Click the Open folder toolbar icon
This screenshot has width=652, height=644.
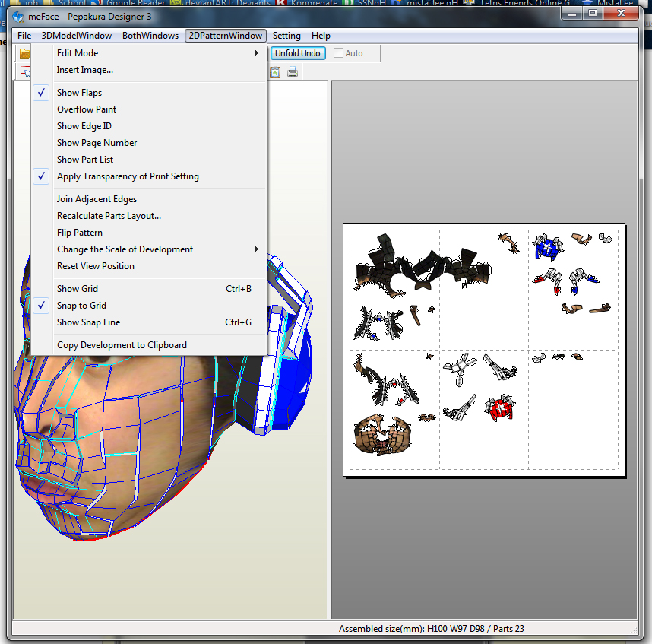25,54
